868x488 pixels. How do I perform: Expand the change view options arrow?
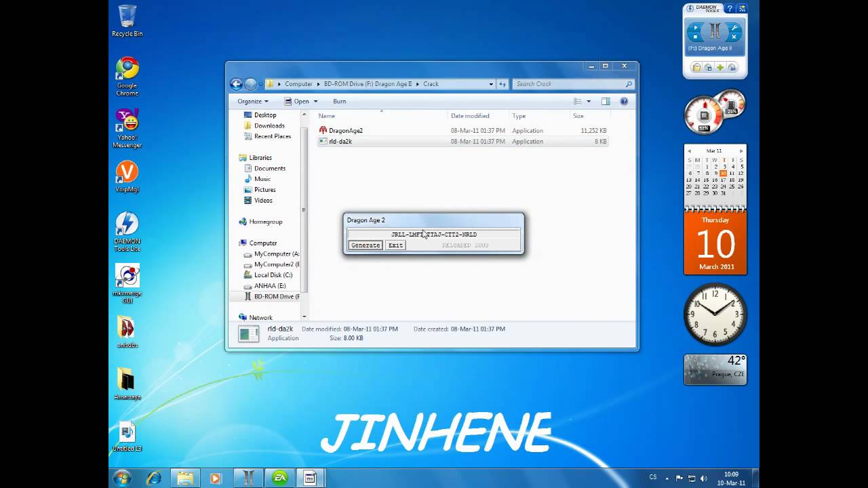[x=588, y=102]
